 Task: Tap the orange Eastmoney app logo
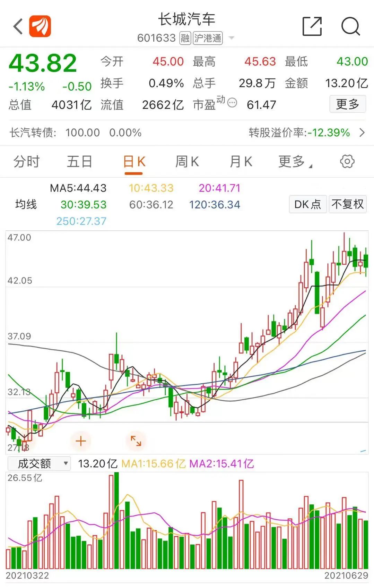click(40, 26)
